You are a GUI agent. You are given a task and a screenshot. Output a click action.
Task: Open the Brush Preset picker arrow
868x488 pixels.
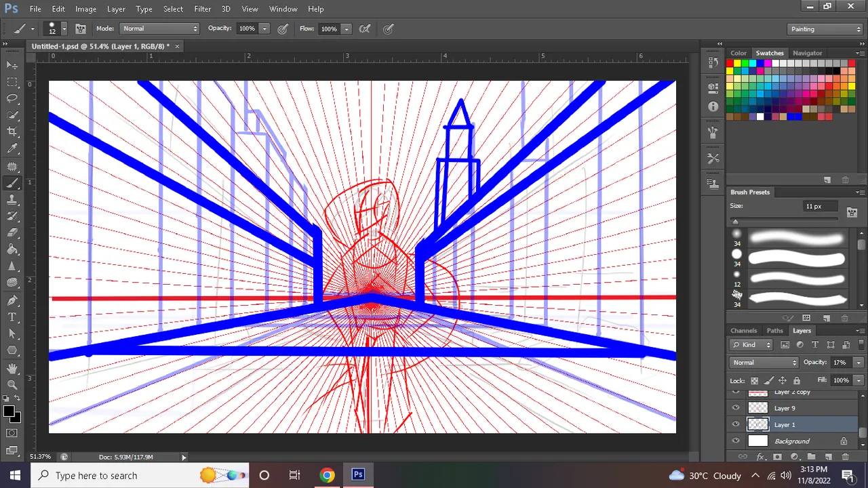point(64,28)
